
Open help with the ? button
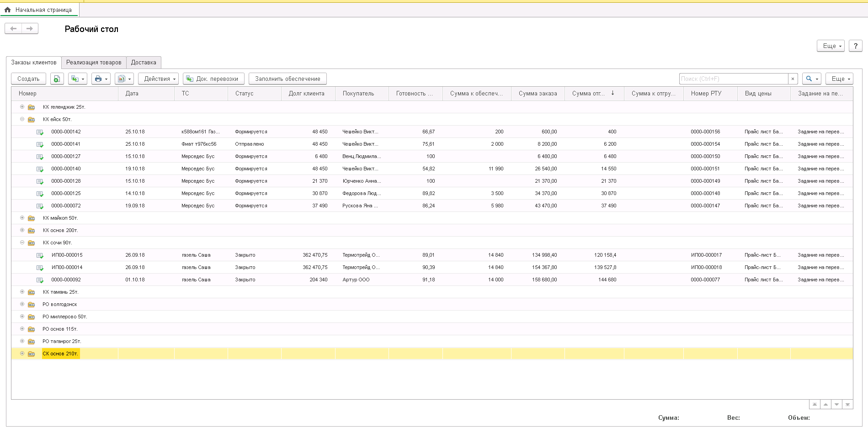point(855,46)
